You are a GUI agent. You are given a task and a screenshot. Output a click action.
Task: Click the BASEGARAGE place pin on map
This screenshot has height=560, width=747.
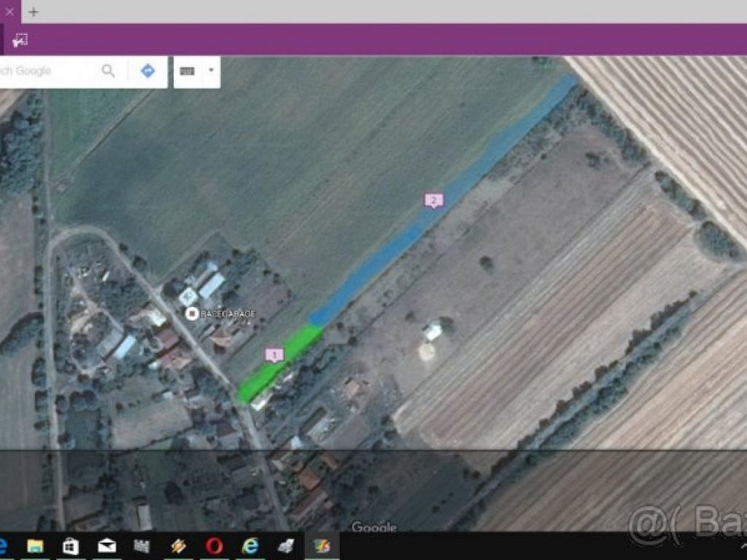point(192,314)
